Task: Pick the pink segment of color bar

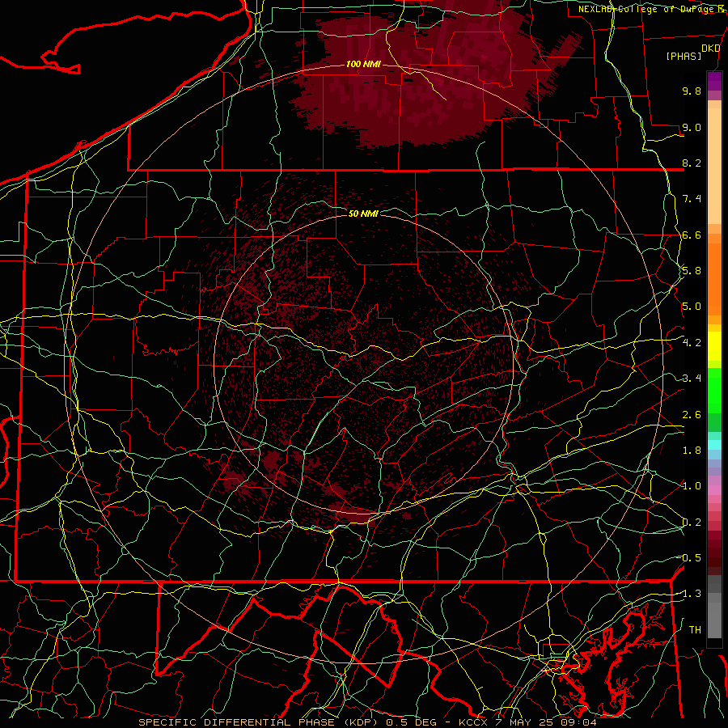Action: (714, 490)
